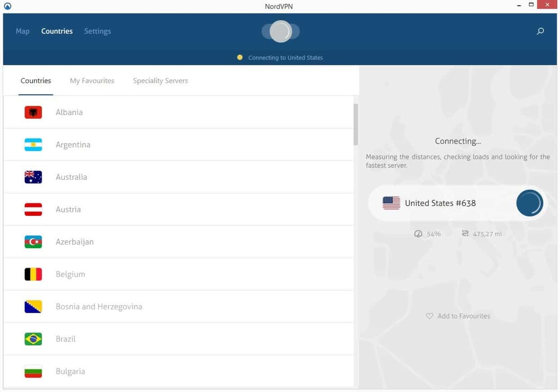The image size is (560, 392).
Task: Click the server load gauge icon
Action: pyautogui.click(x=418, y=233)
